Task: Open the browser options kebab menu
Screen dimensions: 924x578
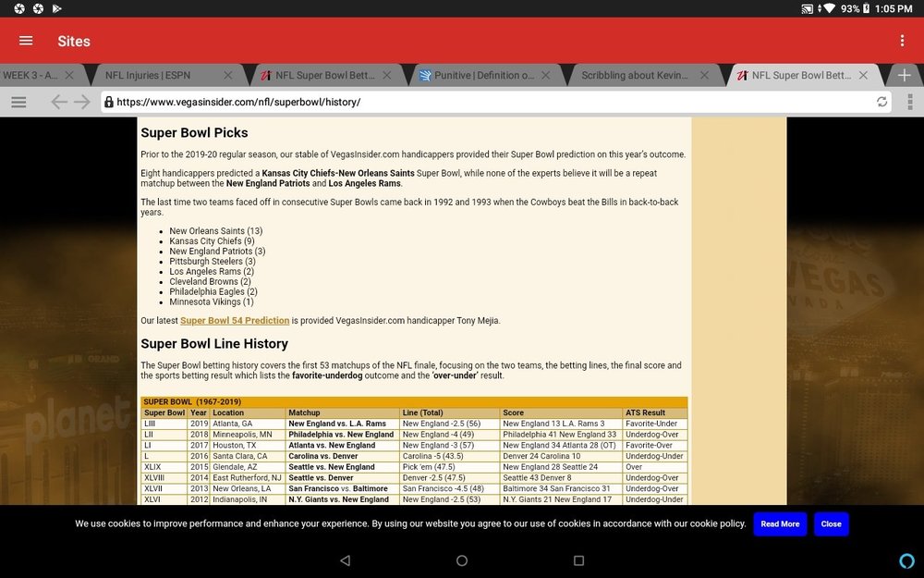Action: [x=910, y=102]
